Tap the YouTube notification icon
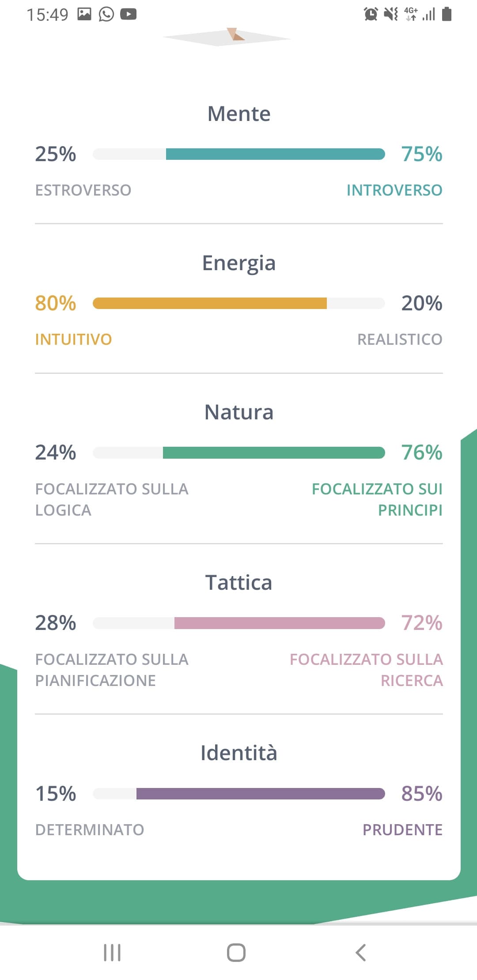Viewport: 477px width, 980px height. [x=129, y=15]
